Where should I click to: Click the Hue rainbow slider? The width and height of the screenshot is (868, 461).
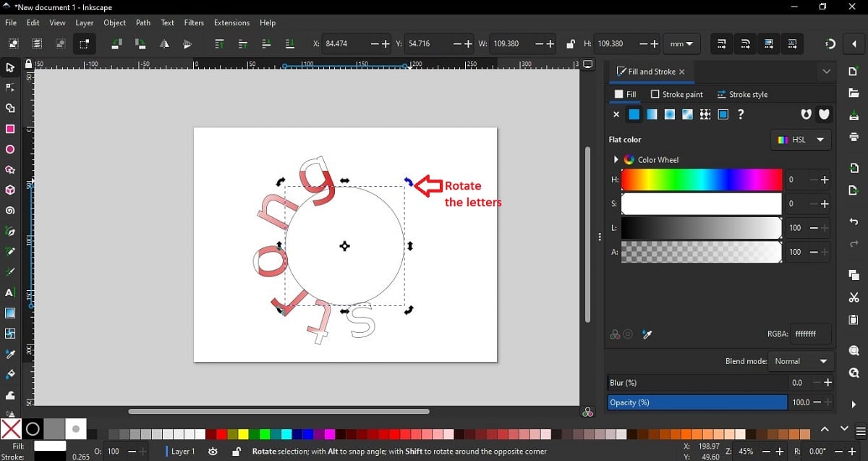click(701, 179)
